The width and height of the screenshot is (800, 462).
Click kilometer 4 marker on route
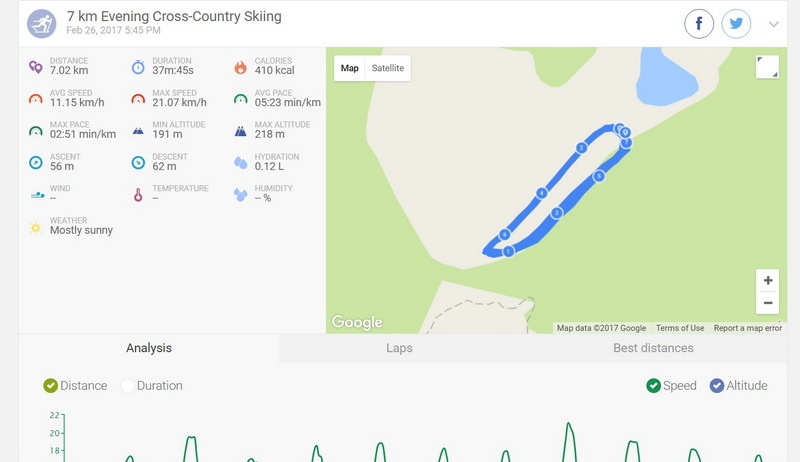pyautogui.click(x=541, y=193)
